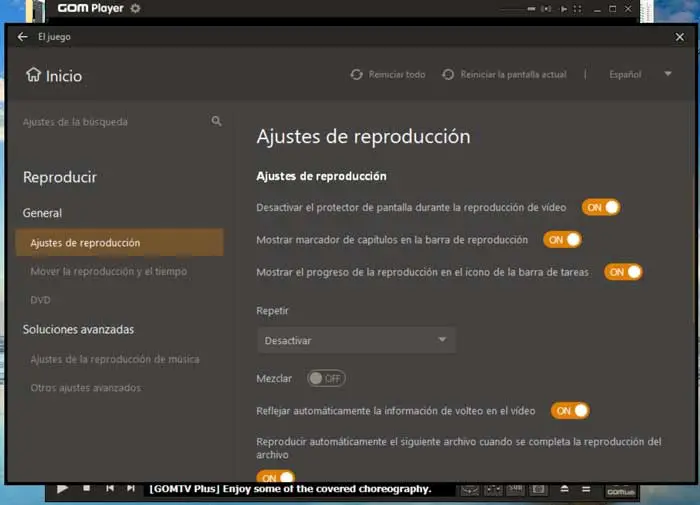
Task: Open the Repetir dropdown showing Desactivar
Action: (x=356, y=340)
